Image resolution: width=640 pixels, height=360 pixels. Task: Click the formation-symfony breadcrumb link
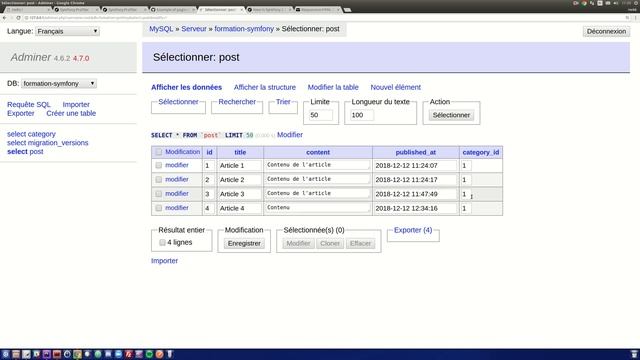(244, 29)
